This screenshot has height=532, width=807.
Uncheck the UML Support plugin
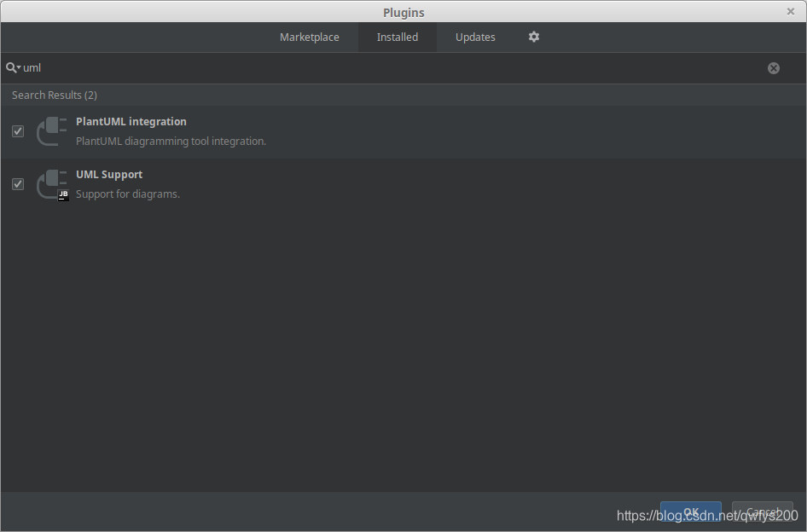click(x=18, y=184)
